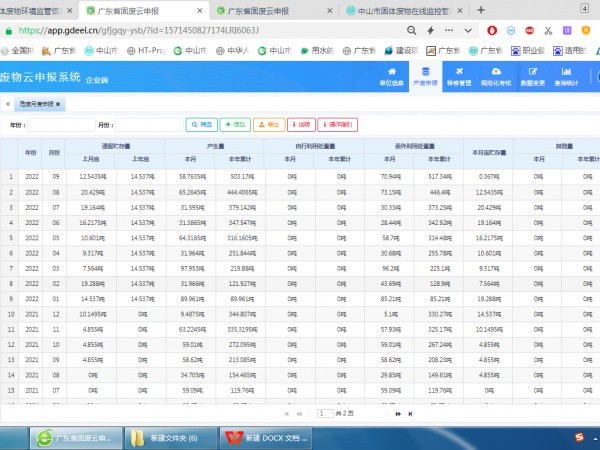Screen dimensions: 600x450
Task: Open the 中华人 bookmark
Action: pyautogui.click(x=233, y=51)
